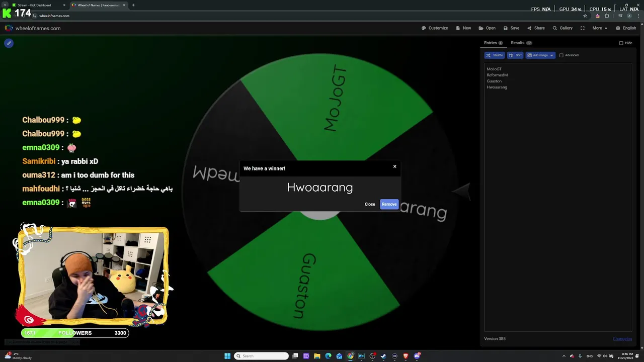This screenshot has height=362, width=644.
Task: Open Task View on taskbar
Action: click(x=295, y=356)
